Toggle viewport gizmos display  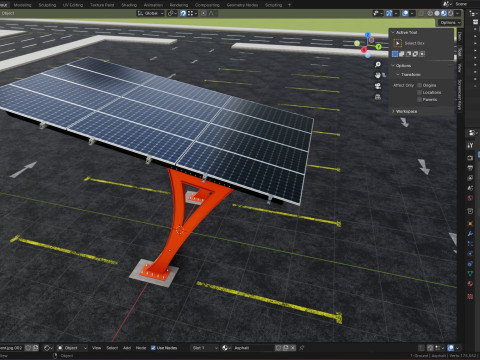(389, 13)
